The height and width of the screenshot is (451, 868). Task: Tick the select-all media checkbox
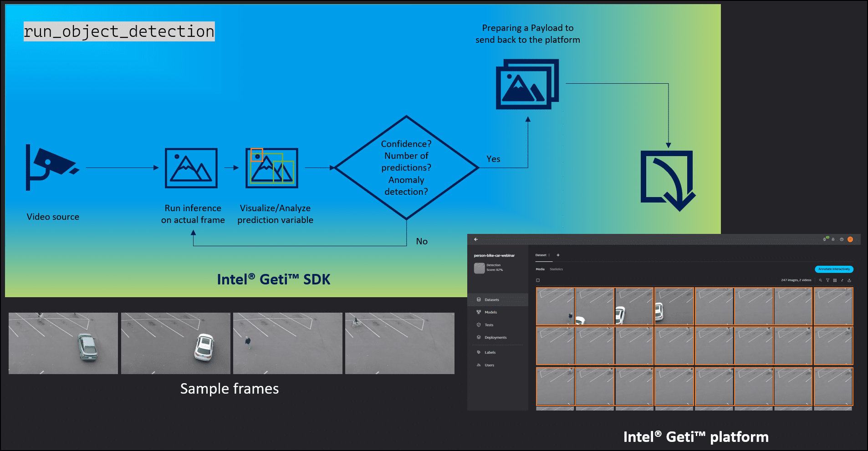click(x=538, y=280)
